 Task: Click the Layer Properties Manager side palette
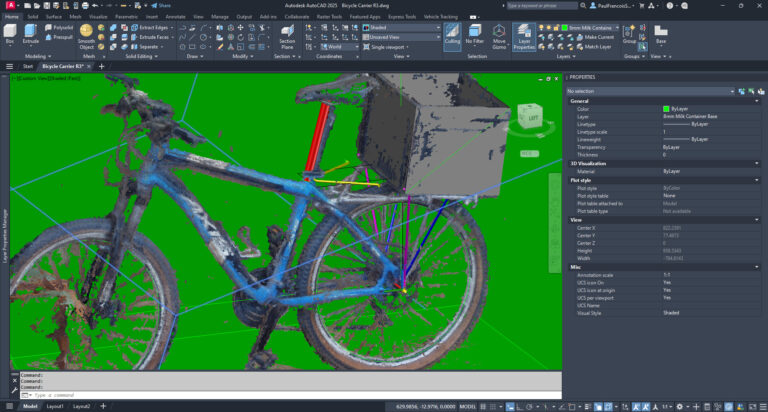point(5,235)
